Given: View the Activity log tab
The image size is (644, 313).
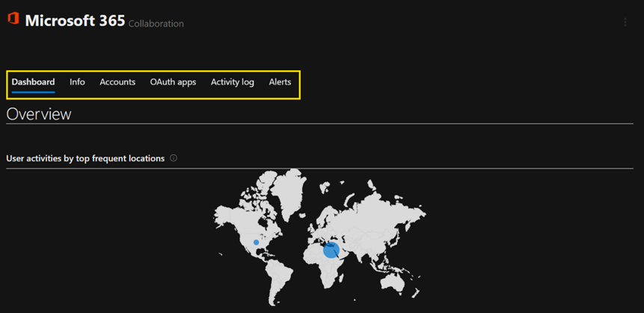Looking at the screenshot, I should (x=233, y=82).
